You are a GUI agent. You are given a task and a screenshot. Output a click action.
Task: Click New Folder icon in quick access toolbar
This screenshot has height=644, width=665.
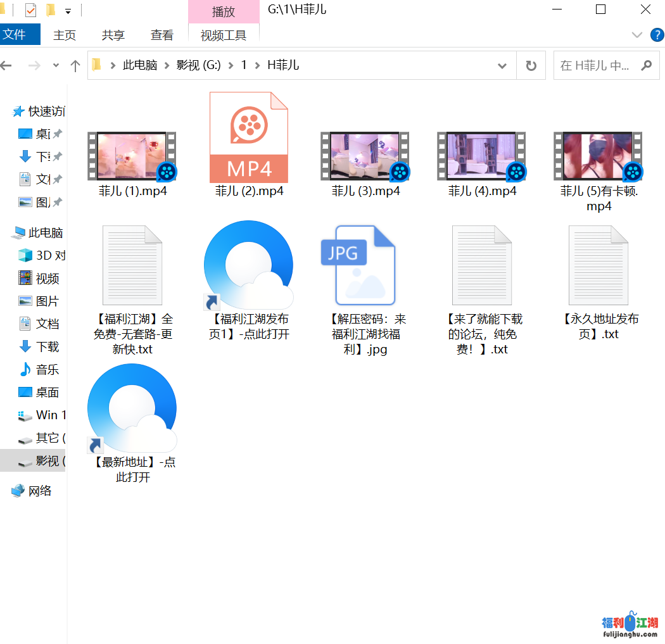(50, 10)
